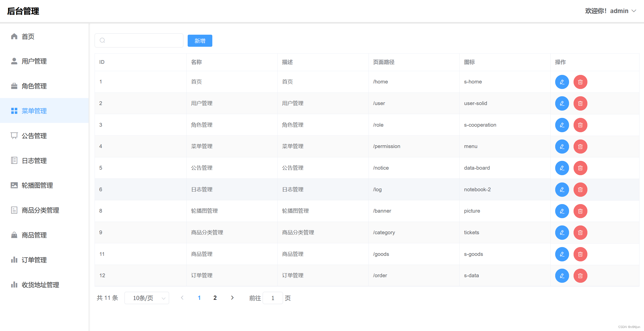Image resolution: width=644 pixels, height=331 pixels.
Task: Go to page 2
Action: click(215, 298)
